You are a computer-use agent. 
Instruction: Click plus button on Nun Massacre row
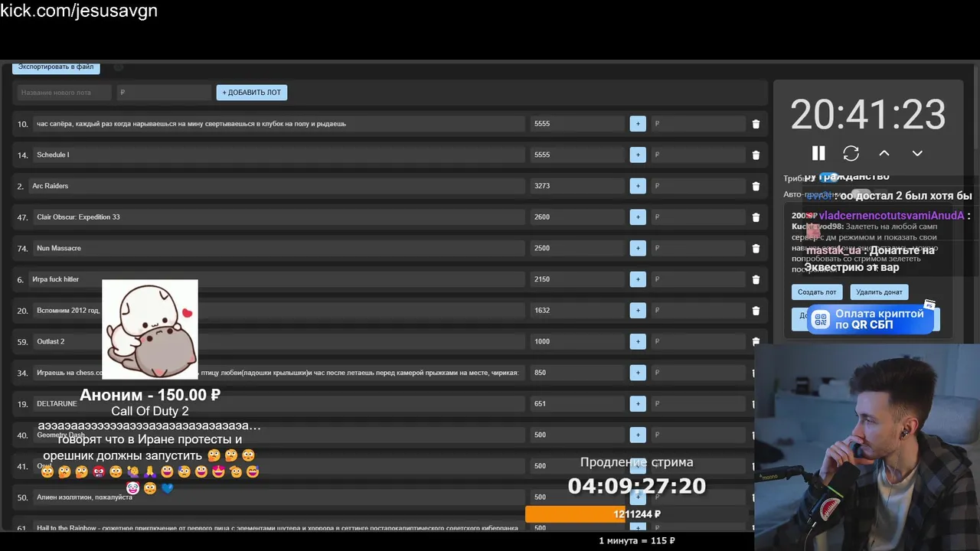click(x=638, y=248)
